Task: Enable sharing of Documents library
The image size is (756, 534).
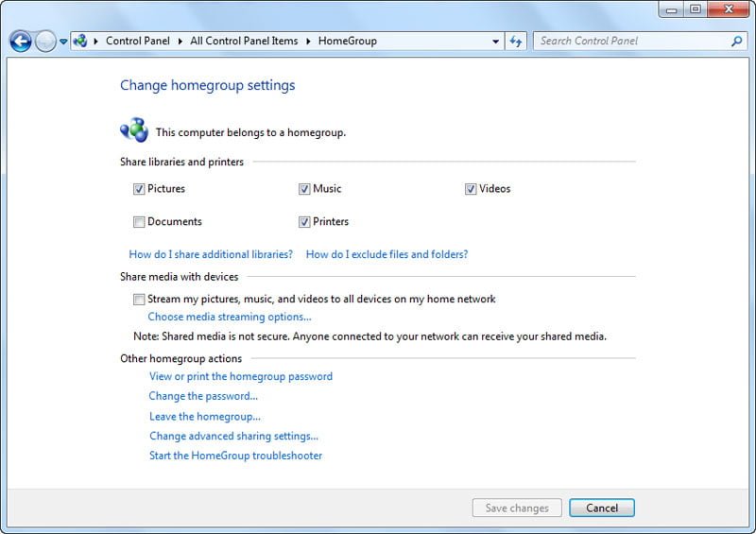Action: click(139, 222)
